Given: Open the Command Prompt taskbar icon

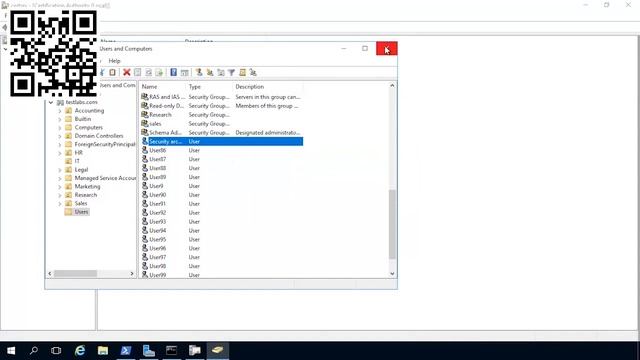Looking at the screenshot, I should (x=171, y=351).
